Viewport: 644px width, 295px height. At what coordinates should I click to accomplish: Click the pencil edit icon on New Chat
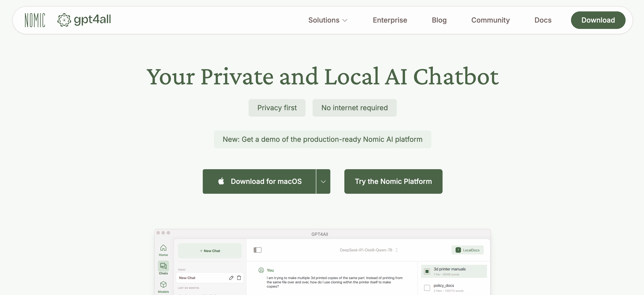click(x=231, y=278)
